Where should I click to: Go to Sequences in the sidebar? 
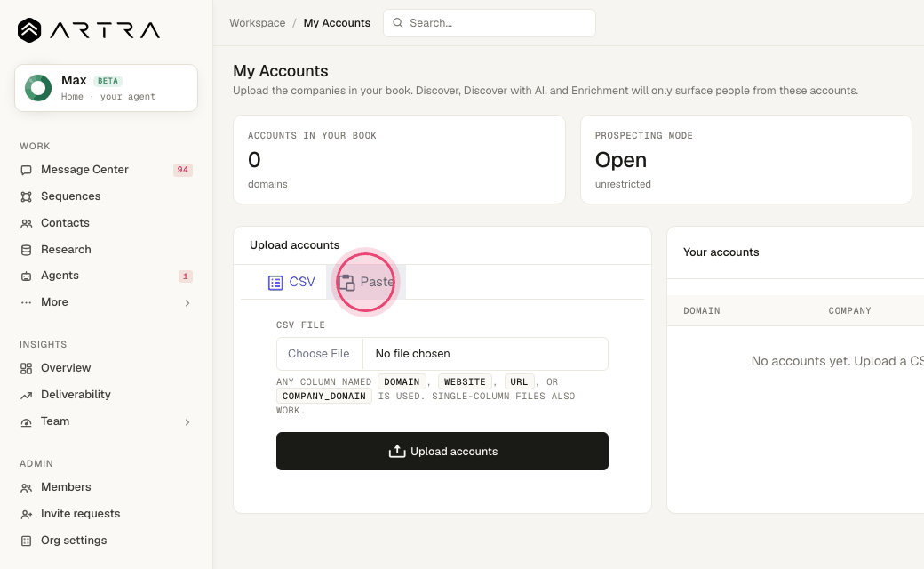click(106, 196)
